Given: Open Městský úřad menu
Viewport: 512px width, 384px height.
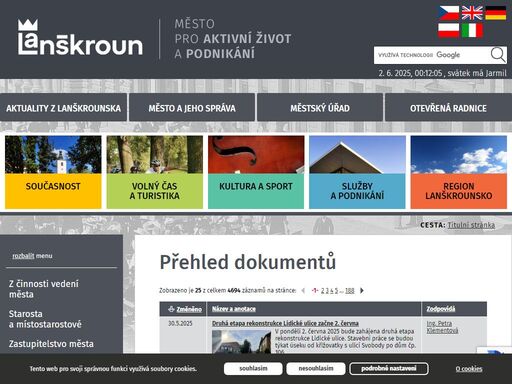Looking at the screenshot, I should pyautogui.click(x=320, y=108).
